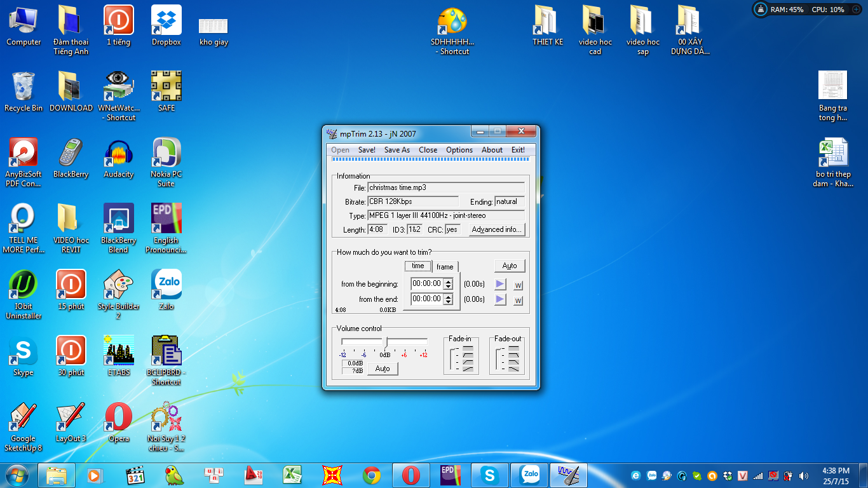Click the W button beside from the end

(x=518, y=300)
